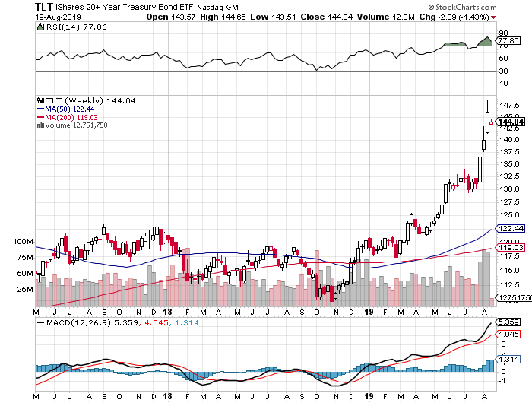The width and height of the screenshot is (532, 403).
Task: Click the green RSI legend icon
Action: (x=40, y=27)
